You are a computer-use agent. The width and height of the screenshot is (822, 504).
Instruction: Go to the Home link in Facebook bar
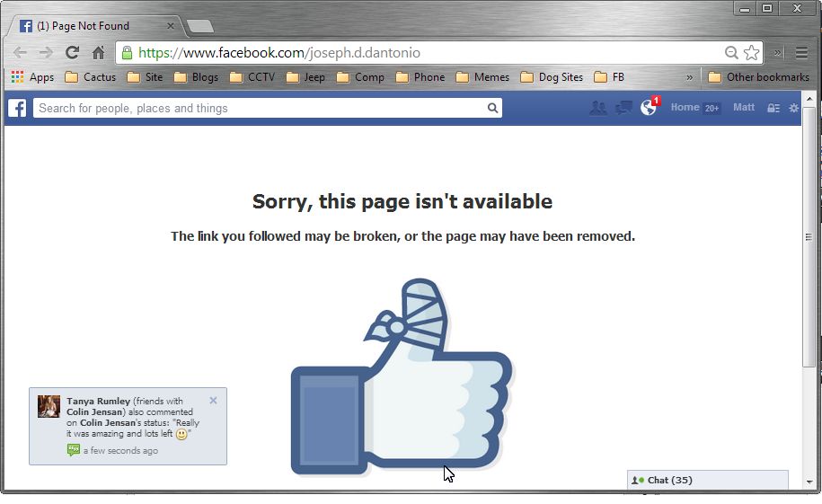(685, 107)
